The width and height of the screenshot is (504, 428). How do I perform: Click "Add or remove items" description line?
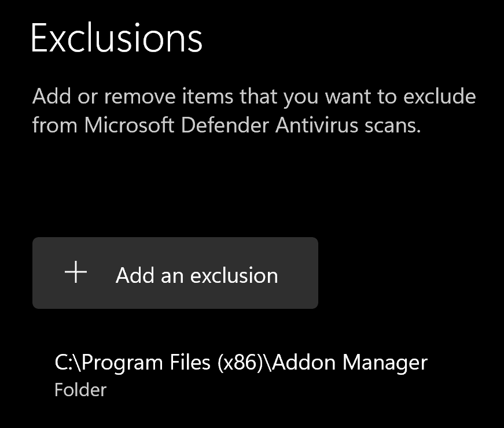[253, 96]
